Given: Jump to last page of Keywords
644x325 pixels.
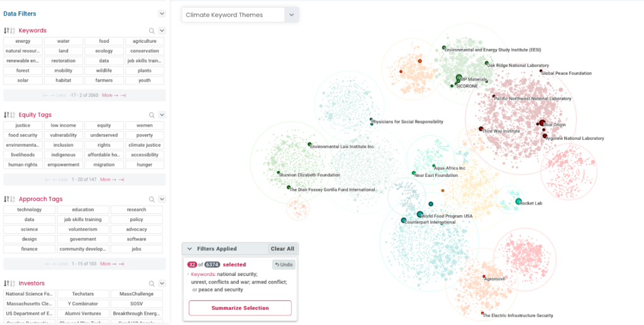Looking at the screenshot, I should tap(123, 95).
